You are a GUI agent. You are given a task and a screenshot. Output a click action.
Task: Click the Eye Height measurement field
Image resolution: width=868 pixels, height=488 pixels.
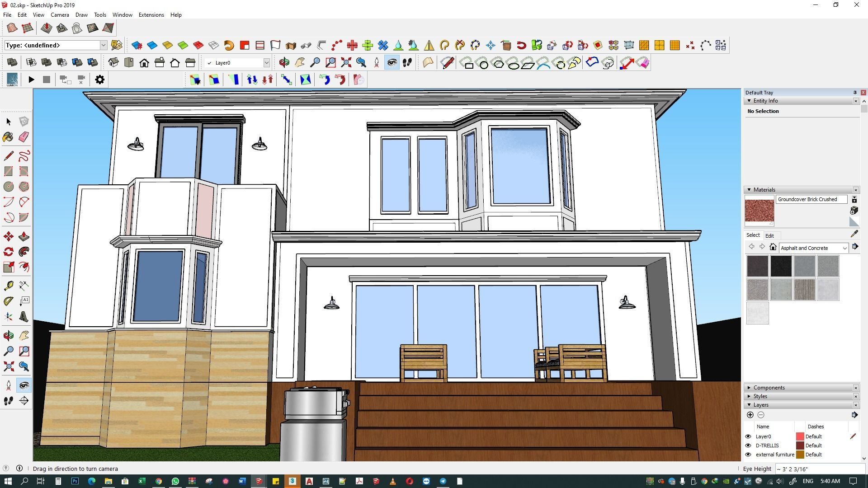820,469
